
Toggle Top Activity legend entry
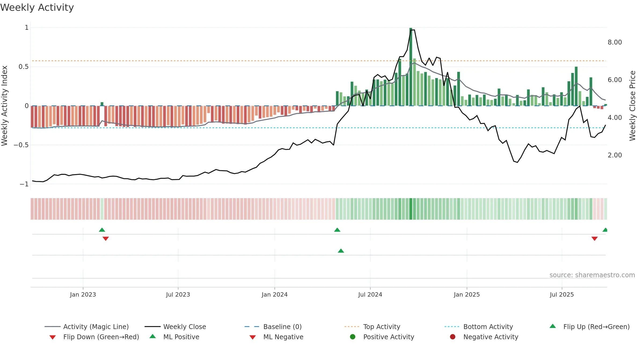click(372, 327)
